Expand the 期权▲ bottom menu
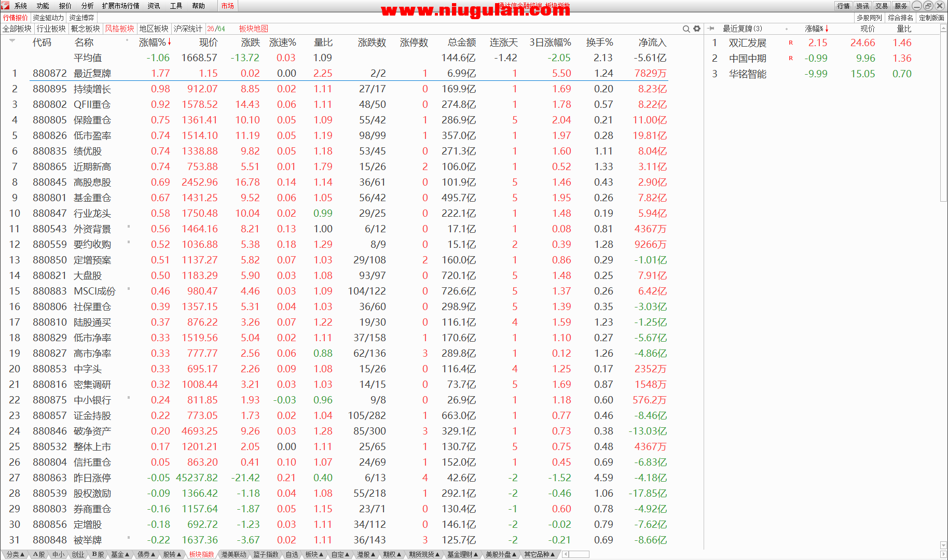This screenshot has height=560, width=948. (392, 554)
